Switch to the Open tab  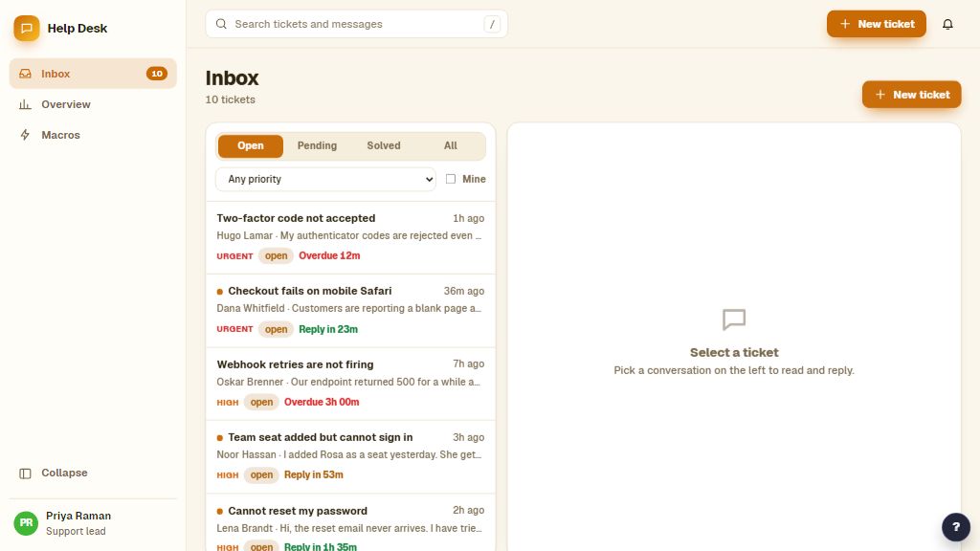pyautogui.click(x=251, y=145)
